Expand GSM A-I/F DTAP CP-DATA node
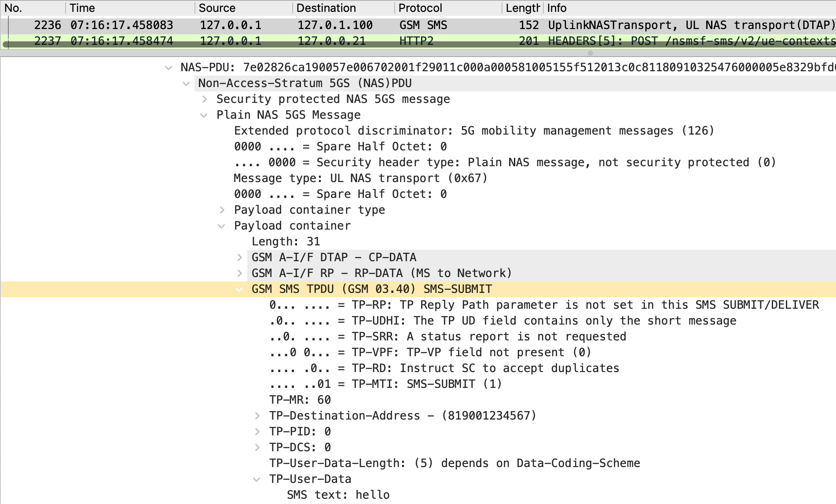 239,258
